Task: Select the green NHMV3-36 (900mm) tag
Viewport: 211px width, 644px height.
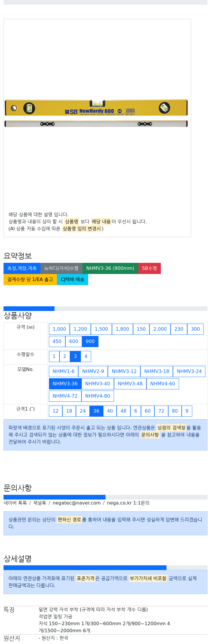Action: [x=110, y=268]
